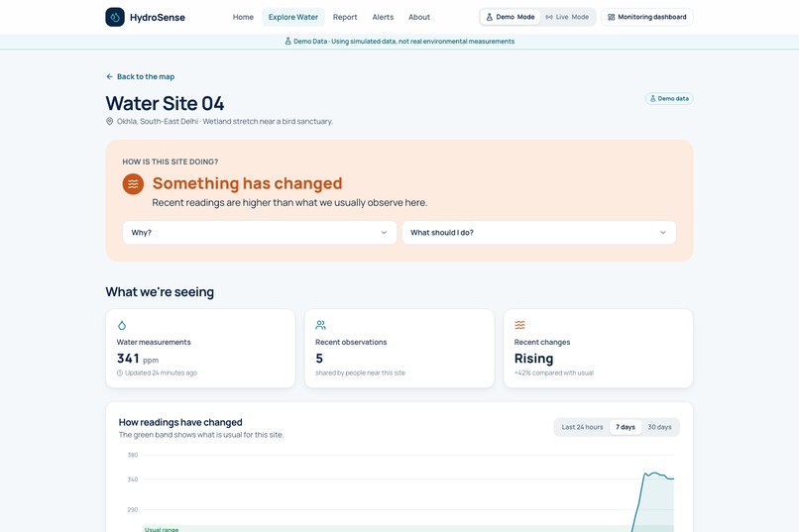Screen dimensions: 799x532
Task: Click the back arrow icon near Back to the map
Action: [x=109, y=76]
